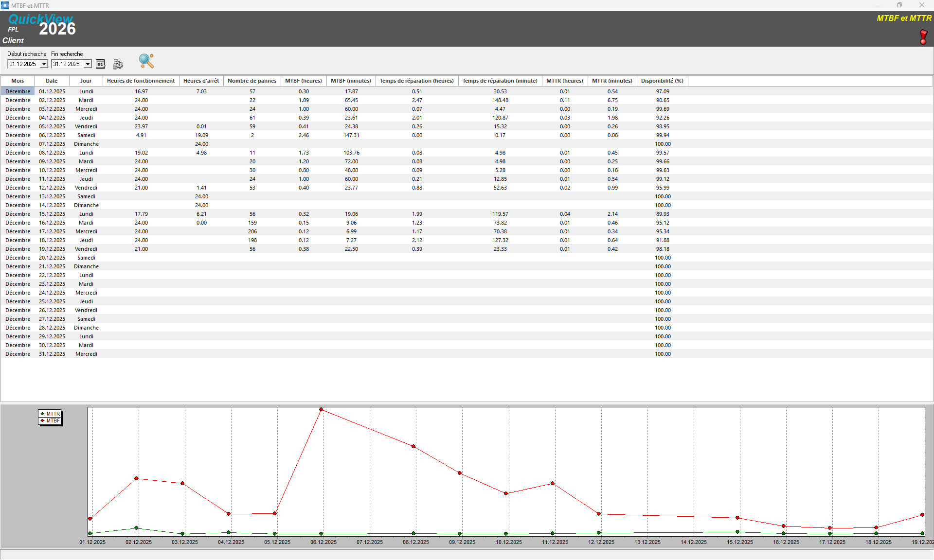Click the red exclamation mark icon
The width and height of the screenshot is (934, 560).
click(923, 37)
